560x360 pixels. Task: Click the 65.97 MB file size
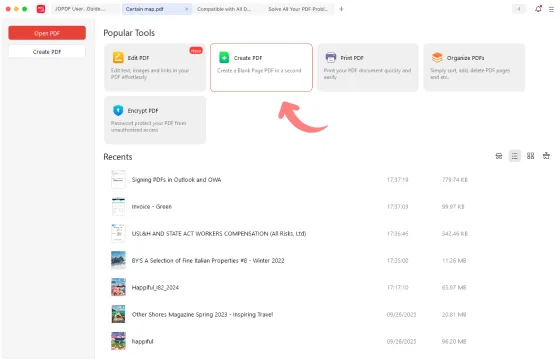[x=454, y=288]
